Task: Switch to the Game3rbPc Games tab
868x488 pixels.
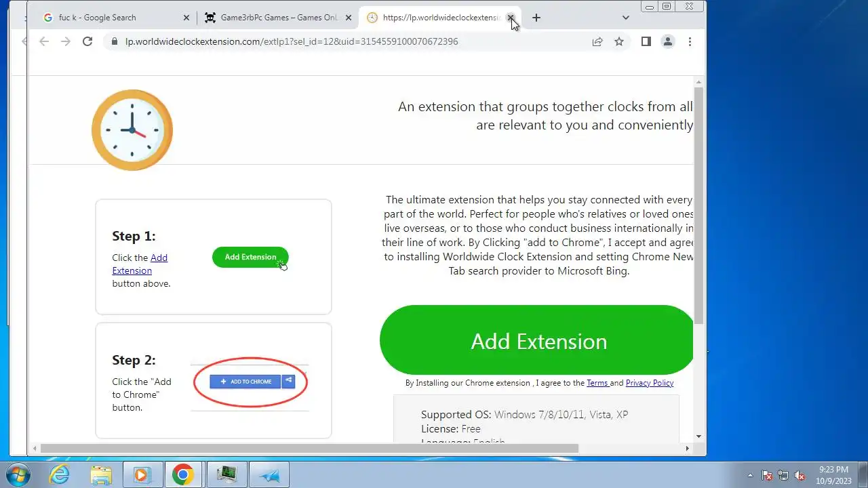Action: pos(278,18)
